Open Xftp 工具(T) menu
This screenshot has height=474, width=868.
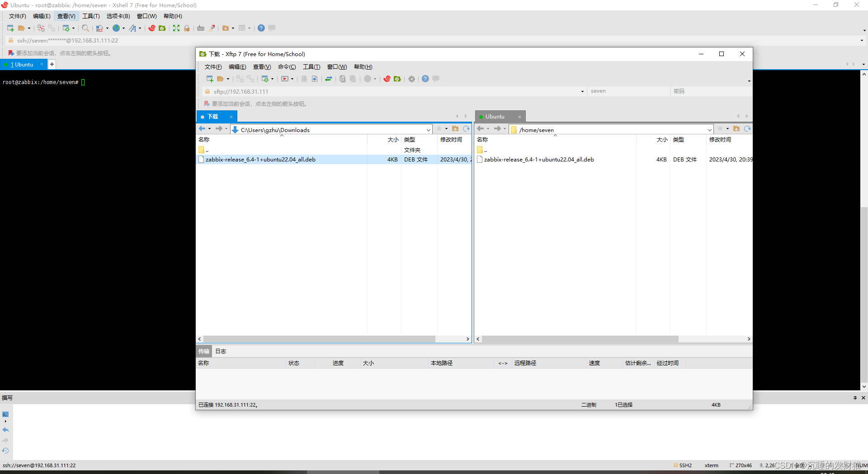click(x=311, y=67)
